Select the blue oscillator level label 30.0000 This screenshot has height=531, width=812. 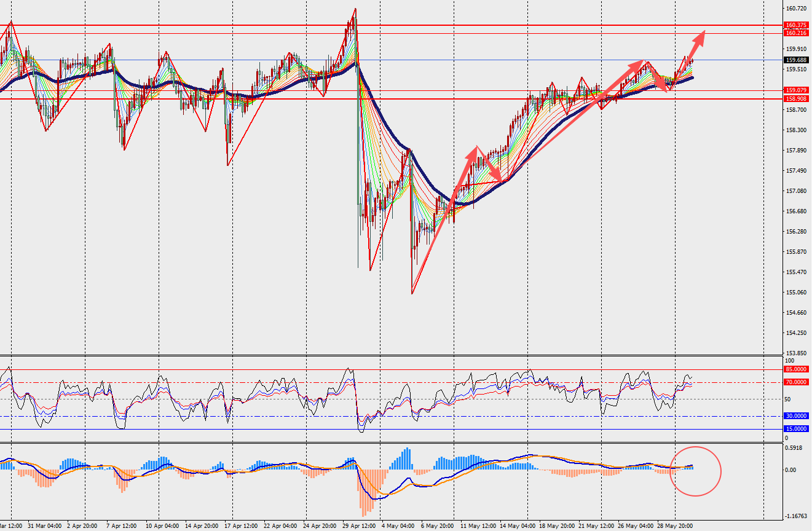coord(797,416)
